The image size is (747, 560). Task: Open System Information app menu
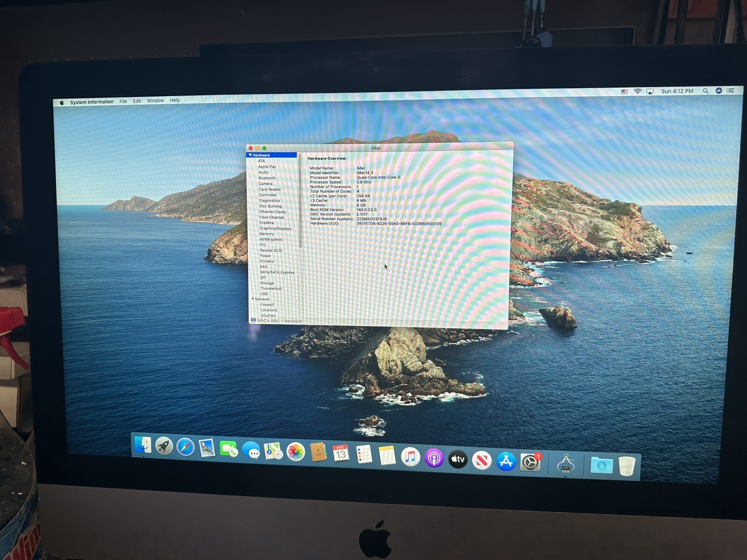[92, 102]
